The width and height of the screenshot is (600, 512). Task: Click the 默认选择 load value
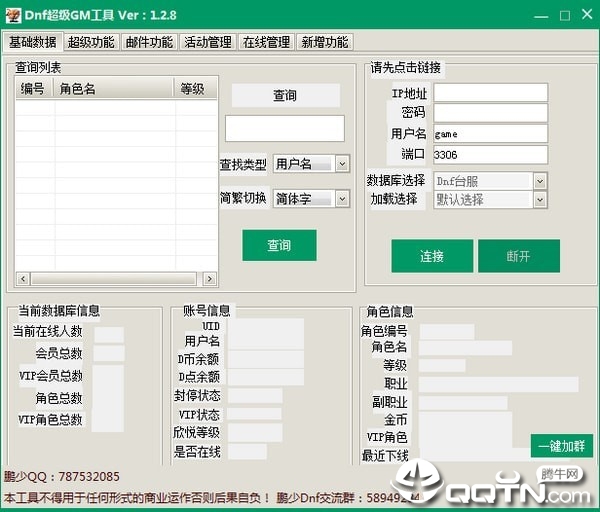click(x=460, y=199)
